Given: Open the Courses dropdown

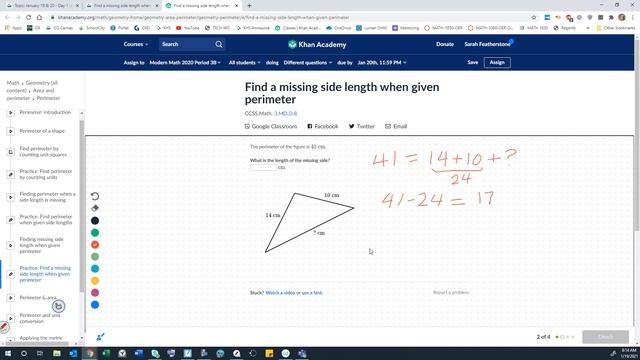Looking at the screenshot, I should coord(136,44).
